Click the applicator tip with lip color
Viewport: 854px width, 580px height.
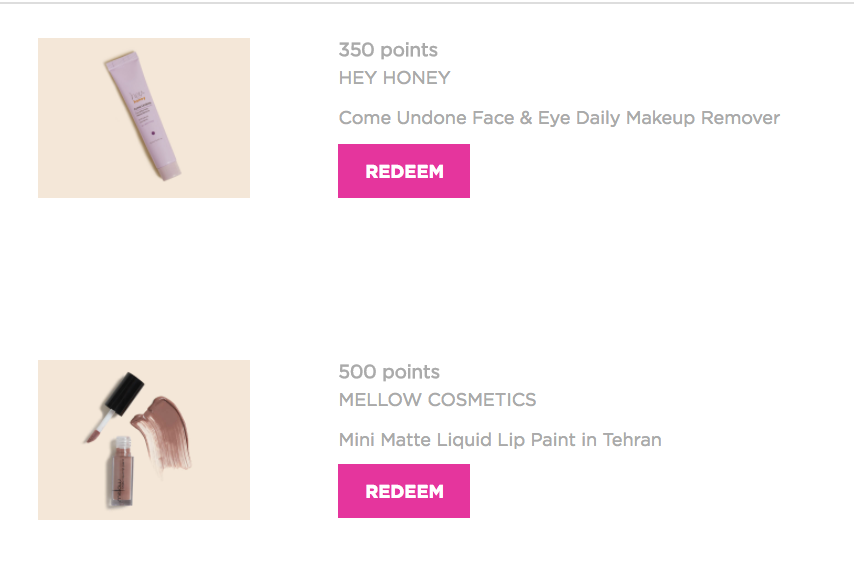pos(93,436)
